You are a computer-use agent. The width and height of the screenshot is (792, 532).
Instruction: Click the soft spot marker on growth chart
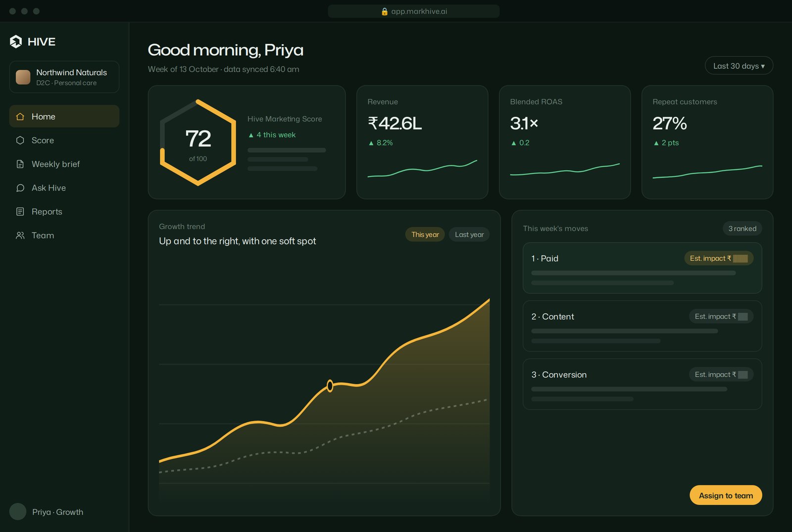[330, 386]
